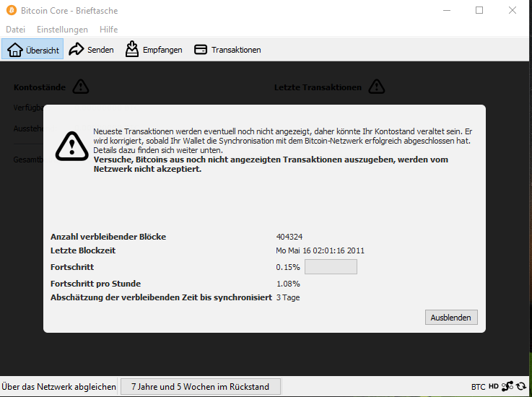Open the Hilfe menu

(108, 30)
